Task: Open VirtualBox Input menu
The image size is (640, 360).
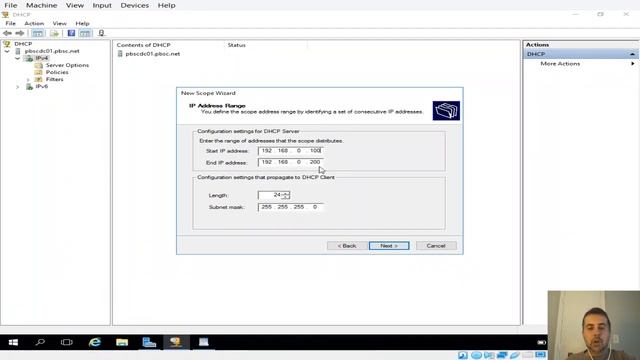Action: click(x=102, y=5)
